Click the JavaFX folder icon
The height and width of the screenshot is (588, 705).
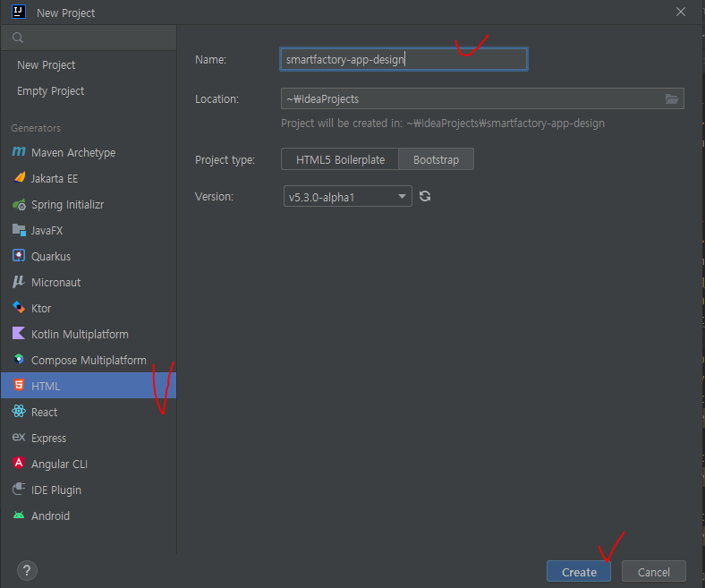pos(19,230)
